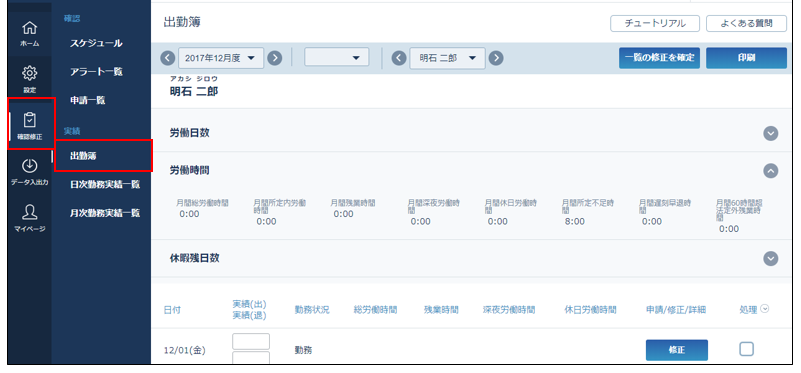Screen dimensions: 801x373
Task: Click the 総労働時間 column header
Action: [375, 310]
